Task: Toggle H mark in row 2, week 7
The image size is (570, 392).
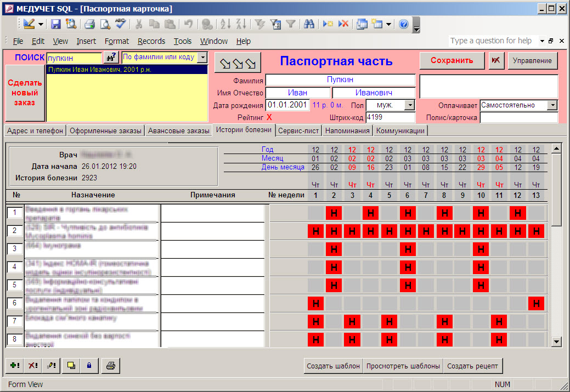Action: pyautogui.click(x=426, y=231)
